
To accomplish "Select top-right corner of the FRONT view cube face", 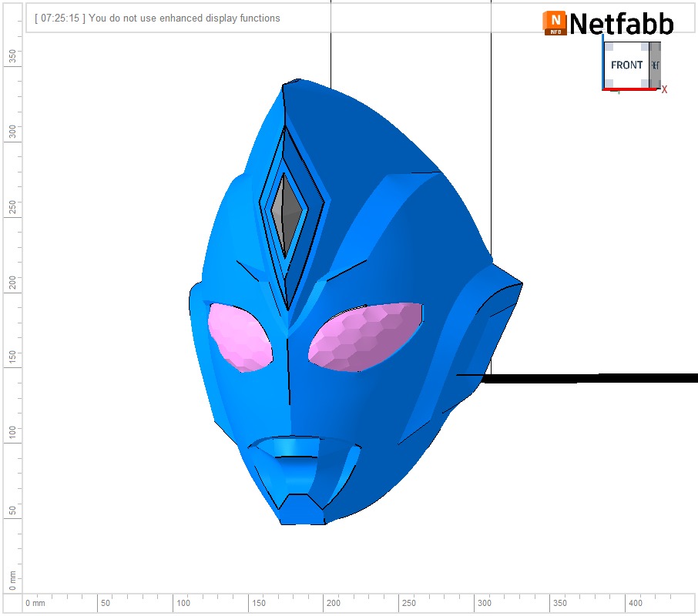I will 645,47.
